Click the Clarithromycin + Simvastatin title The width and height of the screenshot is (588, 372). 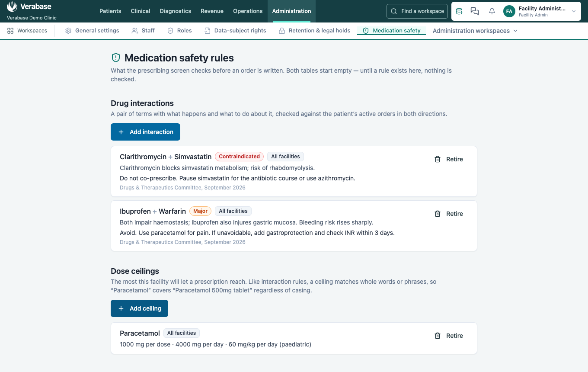click(166, 157)
